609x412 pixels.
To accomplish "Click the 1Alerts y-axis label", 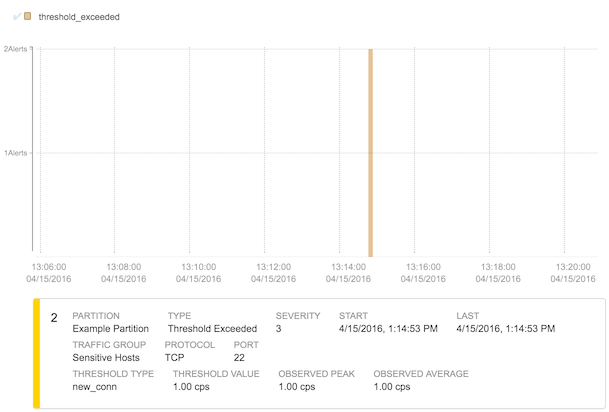I will pos(15,153).
